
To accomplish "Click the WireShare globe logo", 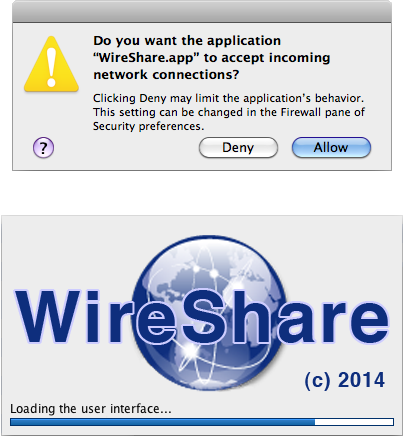I will pos(209,313).
